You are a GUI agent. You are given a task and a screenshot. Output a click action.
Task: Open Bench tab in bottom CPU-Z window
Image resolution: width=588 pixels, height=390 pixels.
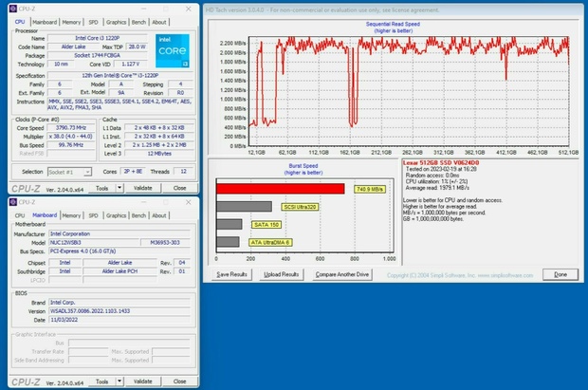tap(138, 215)
